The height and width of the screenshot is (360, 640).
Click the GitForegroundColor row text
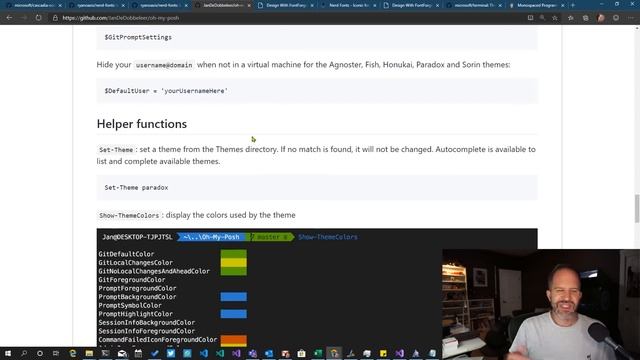coord(132,280)
